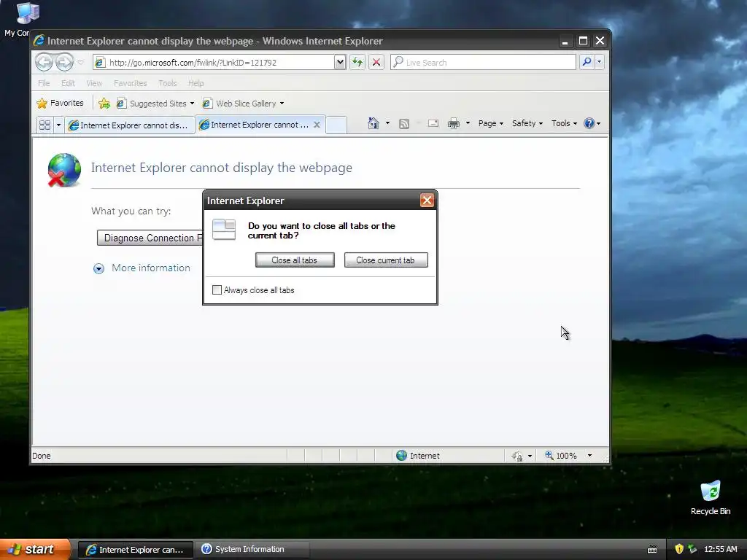Open the Tools command bar menu
The image size is (747, 560).
564,123
